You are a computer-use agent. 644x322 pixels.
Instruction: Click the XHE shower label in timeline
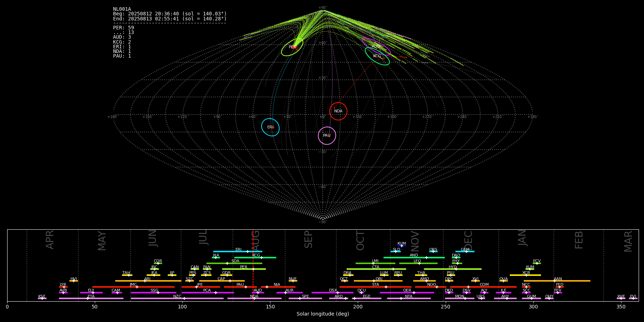(x=621, y=297)
